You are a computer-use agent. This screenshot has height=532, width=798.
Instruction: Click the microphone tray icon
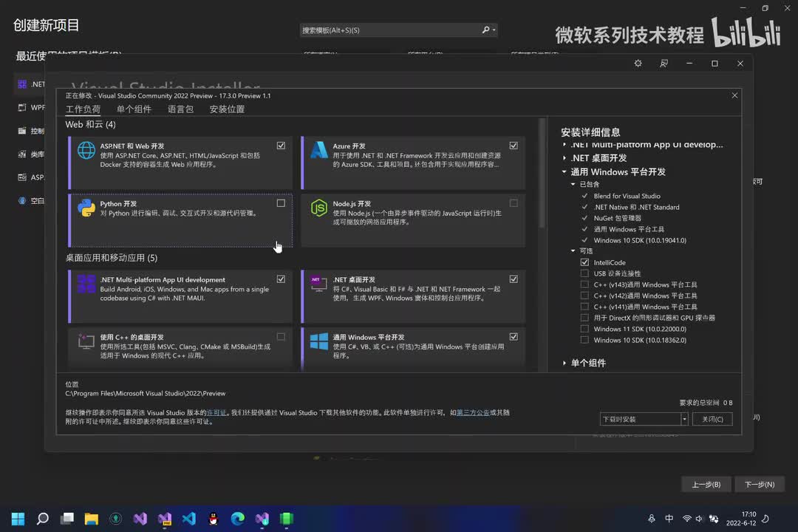(x=652, y=519)
